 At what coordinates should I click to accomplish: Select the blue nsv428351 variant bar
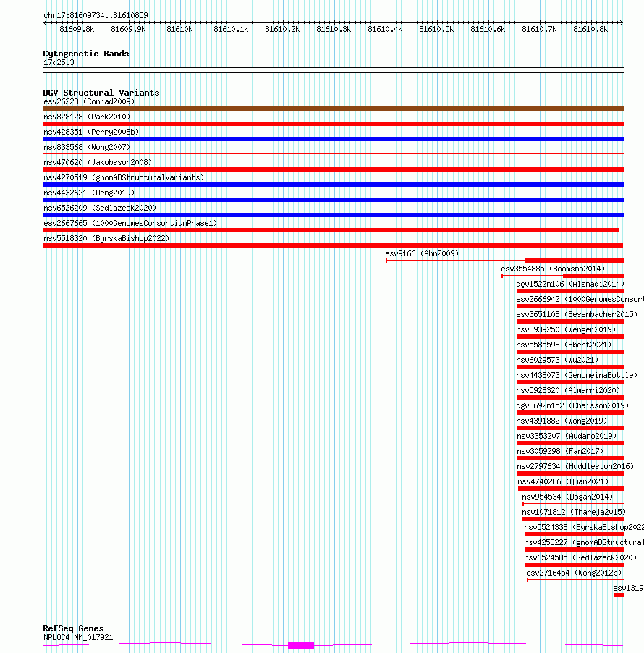[333, 139]
